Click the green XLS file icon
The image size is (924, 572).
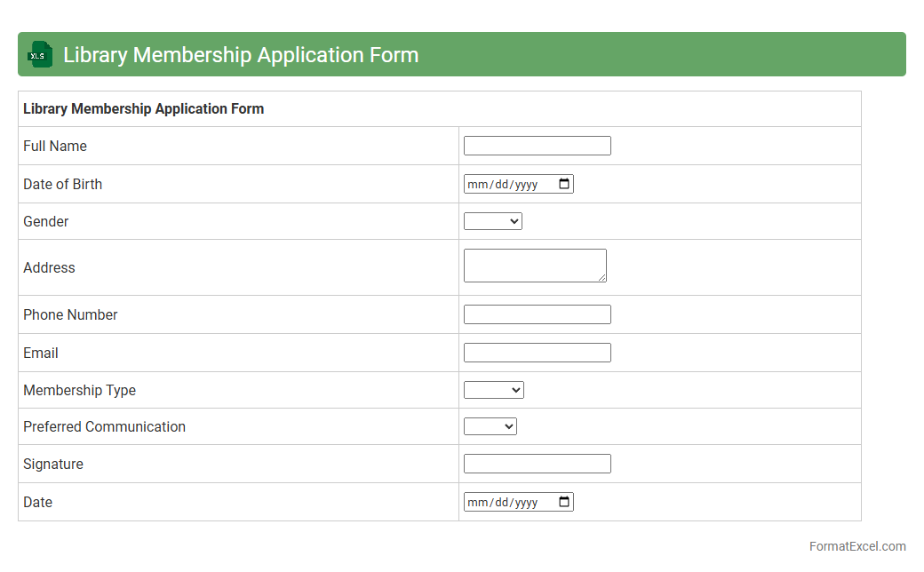(x=39, y=54)
